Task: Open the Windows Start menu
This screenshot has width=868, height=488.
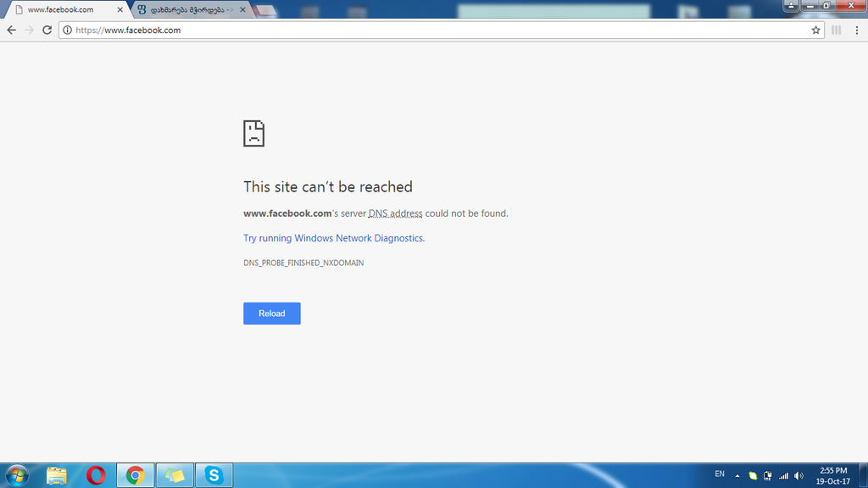Action: [x=17, y=475]
